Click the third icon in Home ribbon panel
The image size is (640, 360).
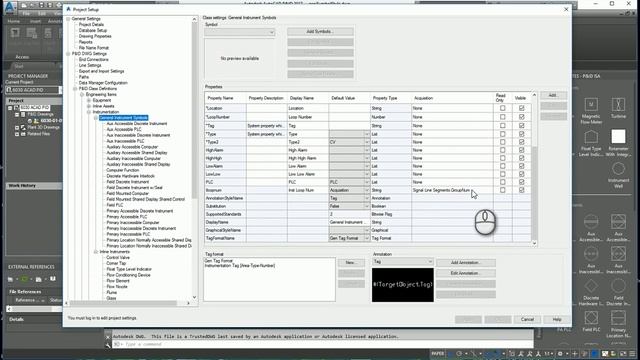[48, 33]
